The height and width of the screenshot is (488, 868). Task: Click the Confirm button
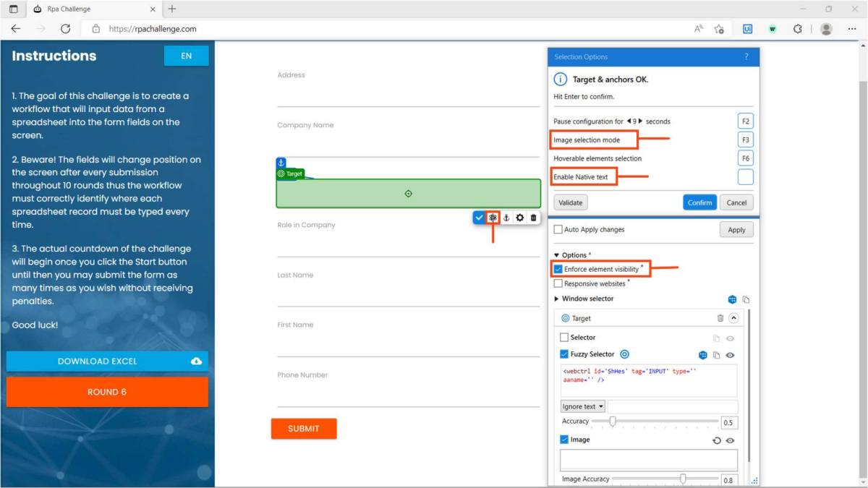(699, 202)
